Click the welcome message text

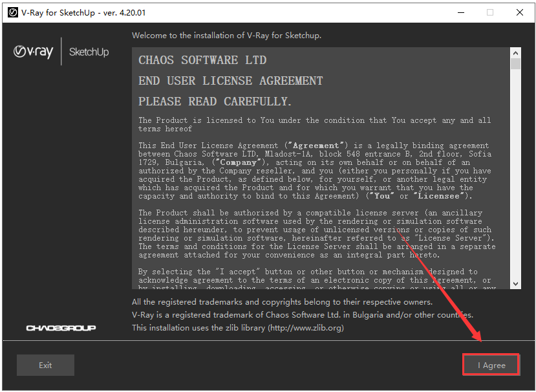click(227, 35)
